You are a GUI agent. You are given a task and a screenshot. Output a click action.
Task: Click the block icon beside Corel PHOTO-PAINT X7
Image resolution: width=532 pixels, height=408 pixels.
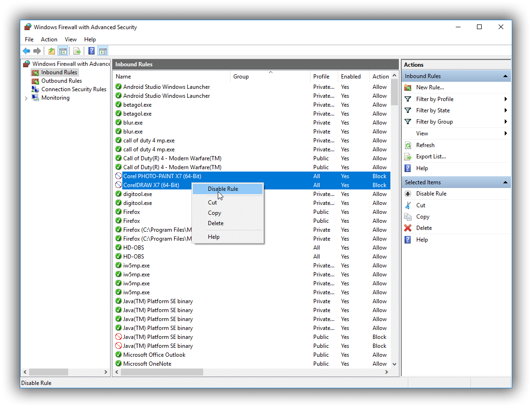point(119,176)
